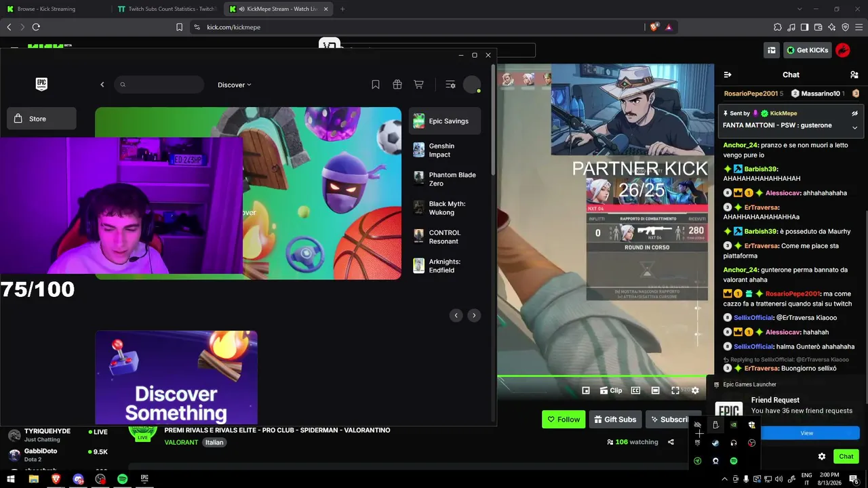Viewport: 868px width, 488px height.
Task: Click Get KICKs button
Action: 807,50
